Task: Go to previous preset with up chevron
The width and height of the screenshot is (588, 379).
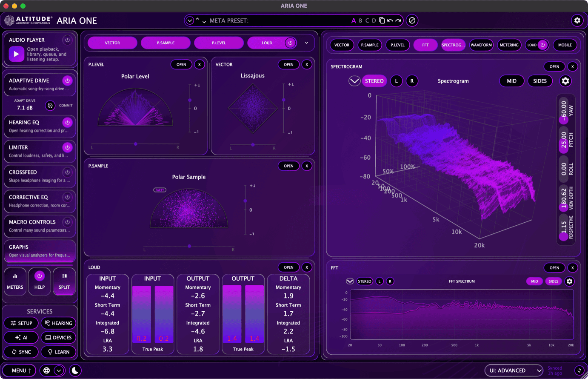Action: coord(197,20)
